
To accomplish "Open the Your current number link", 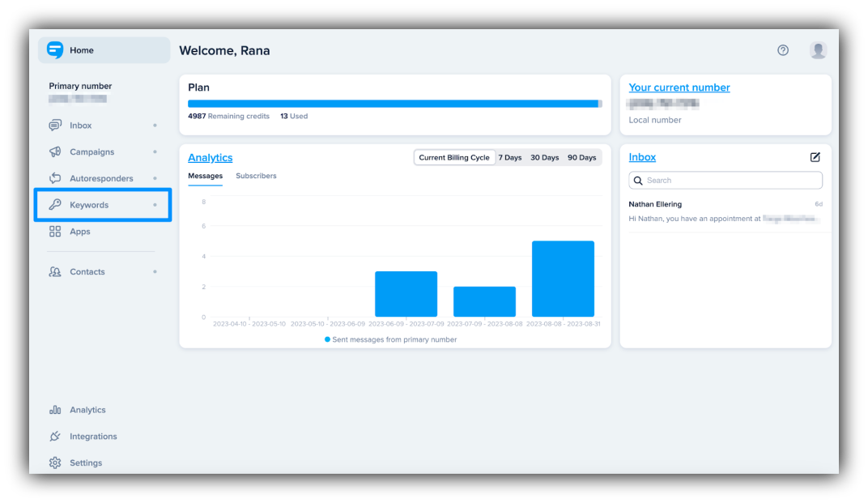I will point(679,87).
